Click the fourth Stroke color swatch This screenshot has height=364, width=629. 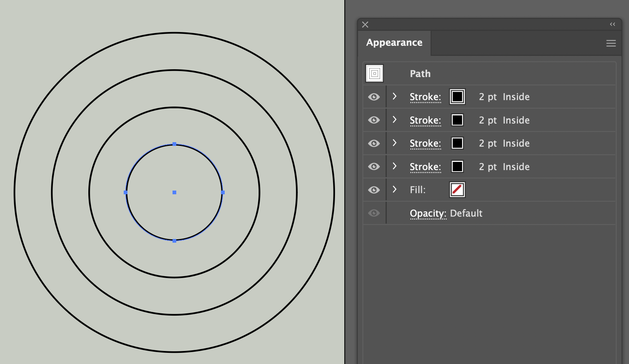(457, 166)
